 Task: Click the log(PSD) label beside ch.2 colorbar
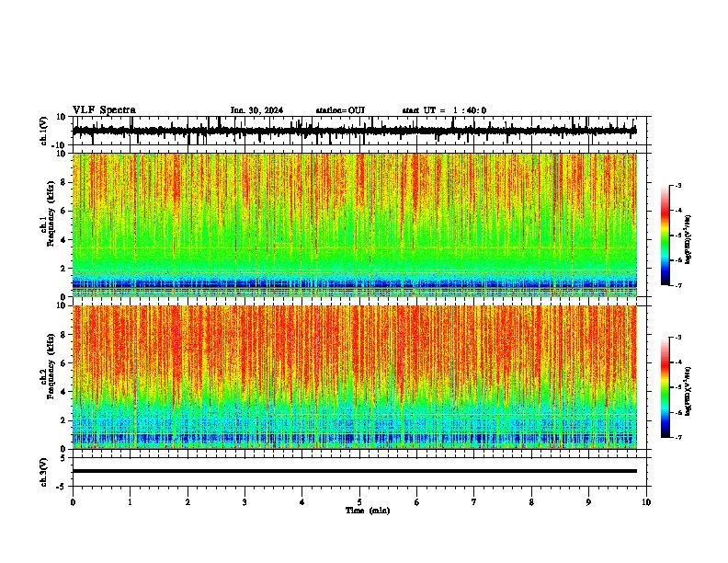[688, 391]
